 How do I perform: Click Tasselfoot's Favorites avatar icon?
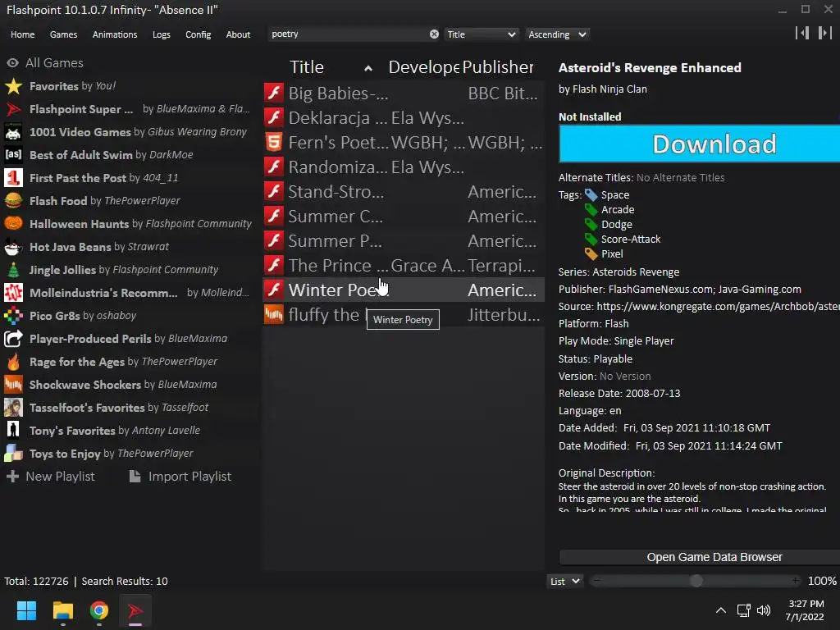13,408
